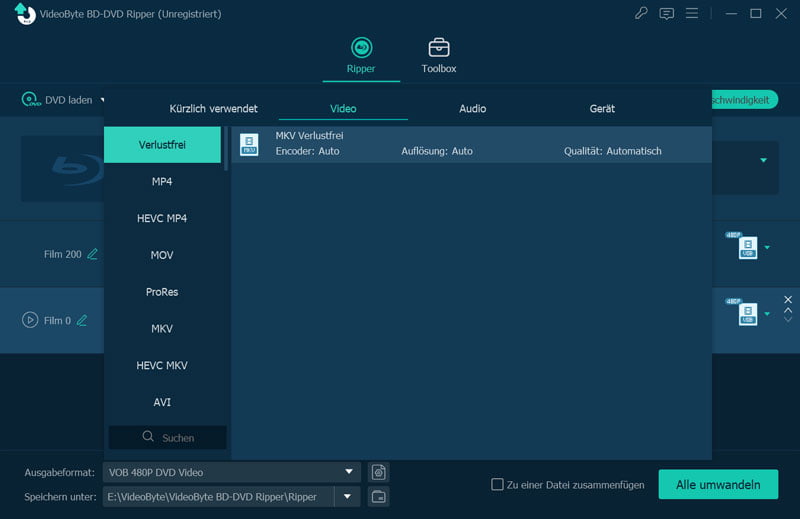Image resolution: width=800 pixels, height=519 pixels.
Task: Expand the disc info panel arrow
Action: 763,160
